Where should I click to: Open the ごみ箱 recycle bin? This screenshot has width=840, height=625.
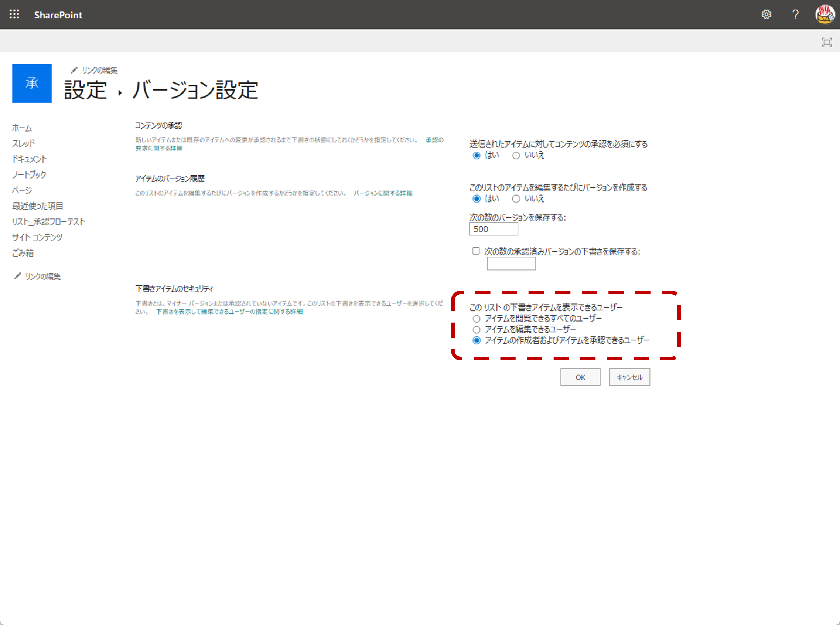coord(22,253)
